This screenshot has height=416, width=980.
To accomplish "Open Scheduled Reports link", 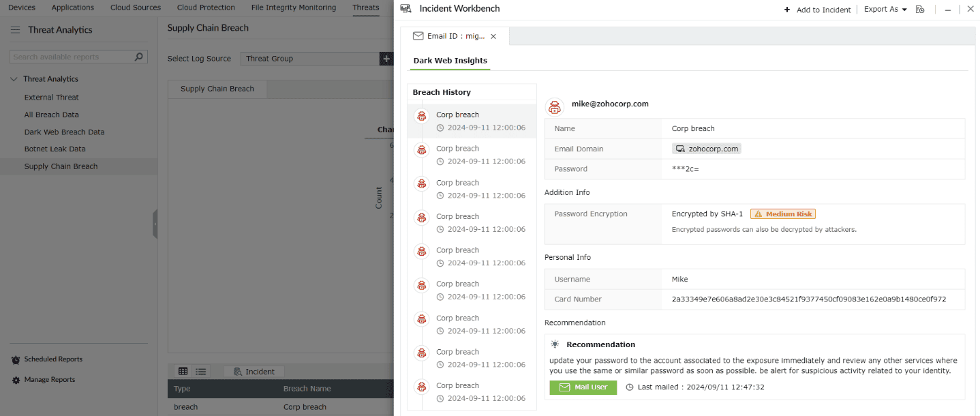I will [53, 359].
